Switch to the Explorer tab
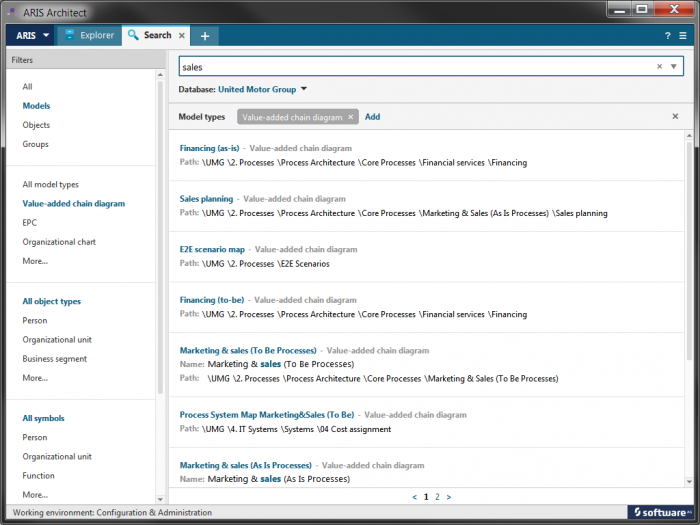 click(x=89, y=35)
